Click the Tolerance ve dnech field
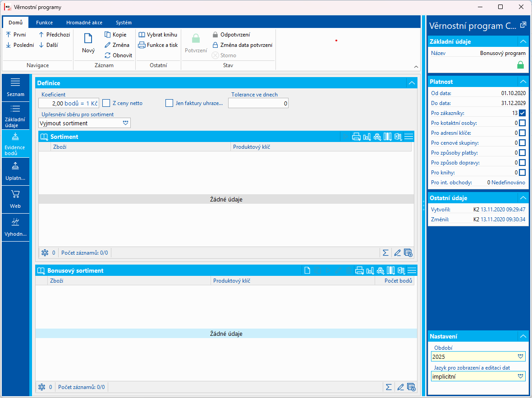The height and width of the screenshot is (398, 532). coord(258,103)
